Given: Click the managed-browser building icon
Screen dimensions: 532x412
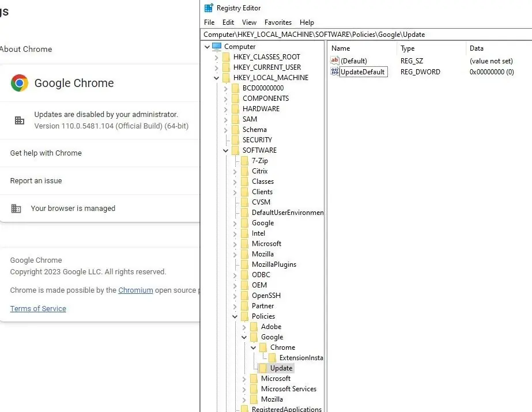Looking at the screenshot, I should (x=16, y=208).
